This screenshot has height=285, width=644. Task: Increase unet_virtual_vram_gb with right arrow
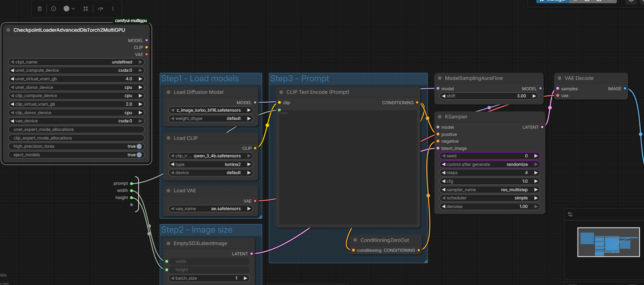140,79
